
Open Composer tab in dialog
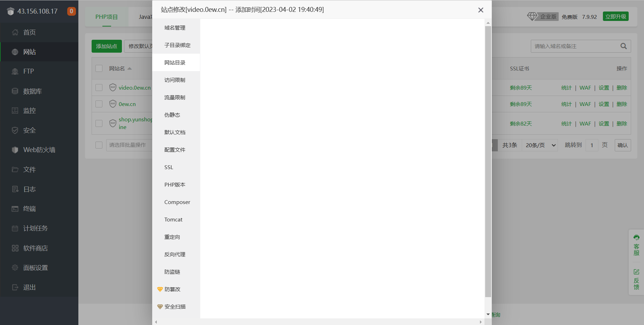(176, 202)
